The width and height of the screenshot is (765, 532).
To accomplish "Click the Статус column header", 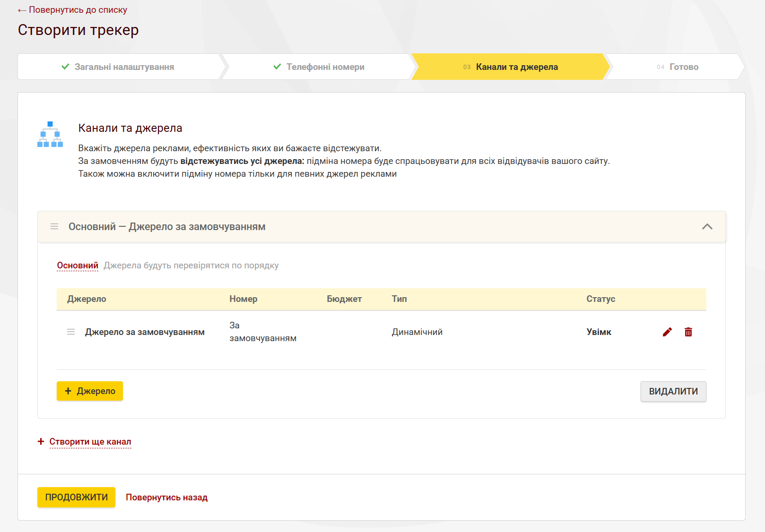I will coord(601,299).
